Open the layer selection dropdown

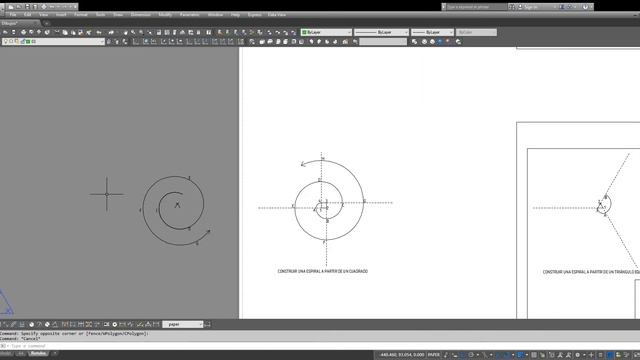click(53, 41)
